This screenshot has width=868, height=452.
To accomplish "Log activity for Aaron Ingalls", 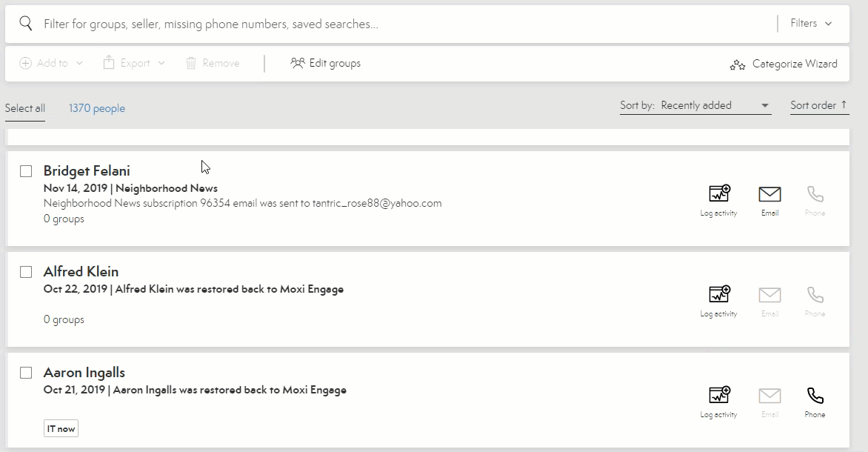I will tap(719, 396).
